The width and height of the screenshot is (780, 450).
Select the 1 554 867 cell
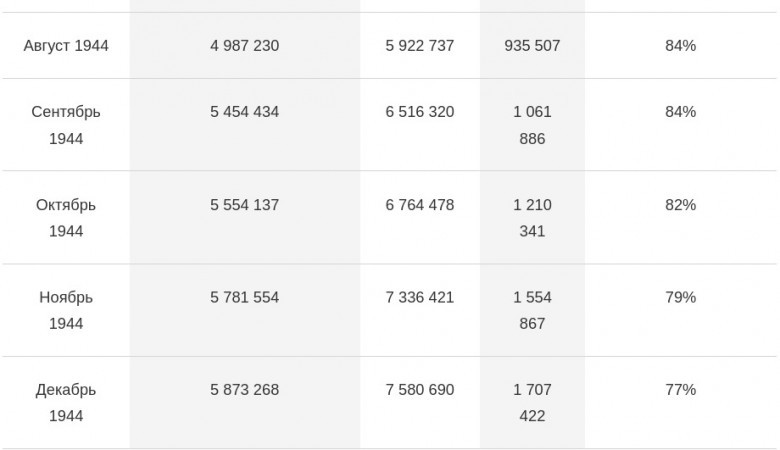[x=532, y=310]
